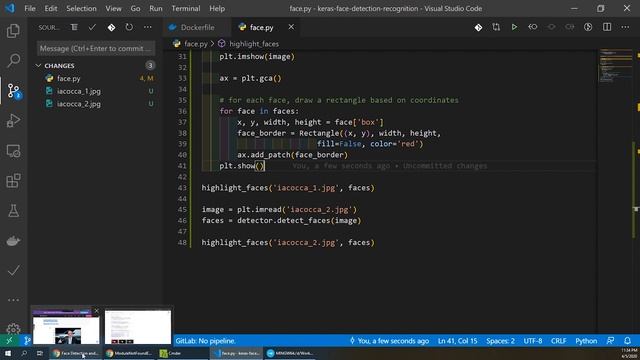Screen dimensions: 640x360
Task: Click Ln 41, Col 15 status item
Action: (x=458, y=341)
